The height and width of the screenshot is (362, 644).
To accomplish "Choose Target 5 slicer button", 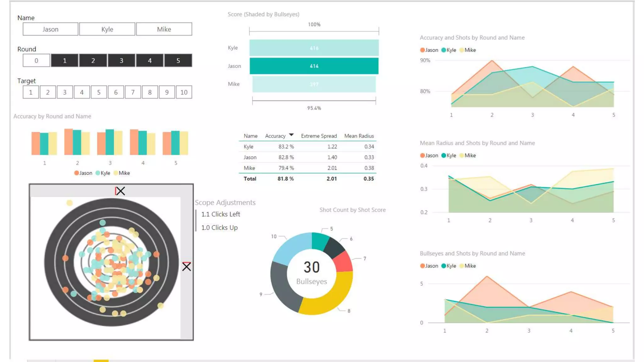I will (x=99, y=92).
